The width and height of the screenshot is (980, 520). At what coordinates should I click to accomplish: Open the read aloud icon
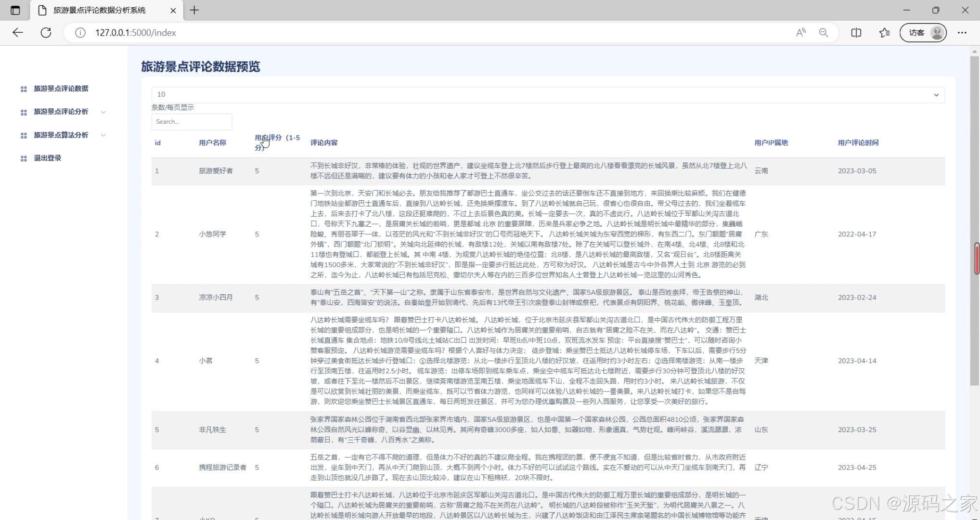(801, 33)
